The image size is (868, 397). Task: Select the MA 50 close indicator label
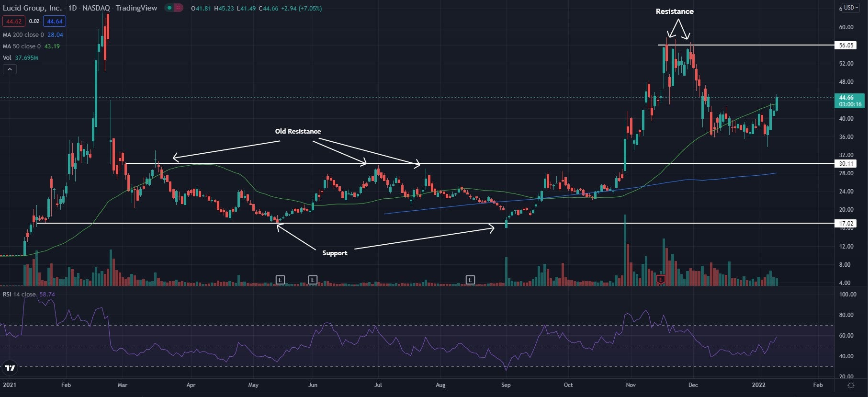(x=22, y=46)
